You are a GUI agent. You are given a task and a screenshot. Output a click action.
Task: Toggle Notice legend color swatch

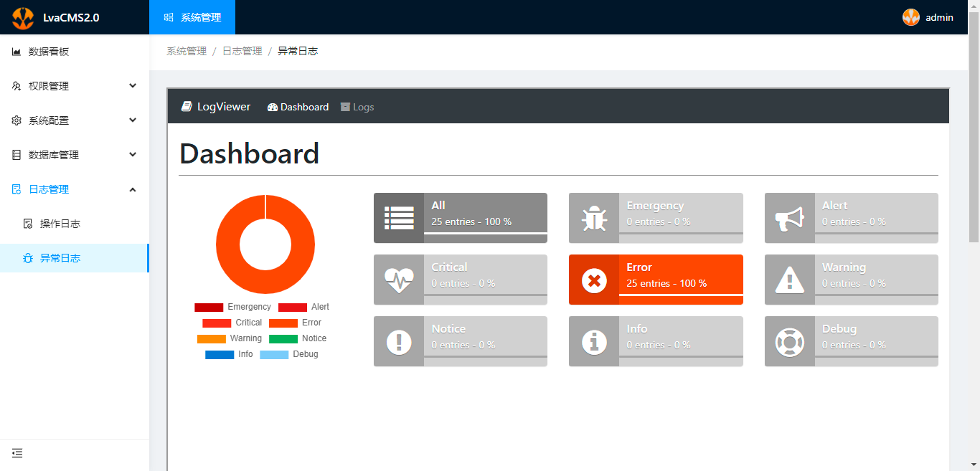283,338
